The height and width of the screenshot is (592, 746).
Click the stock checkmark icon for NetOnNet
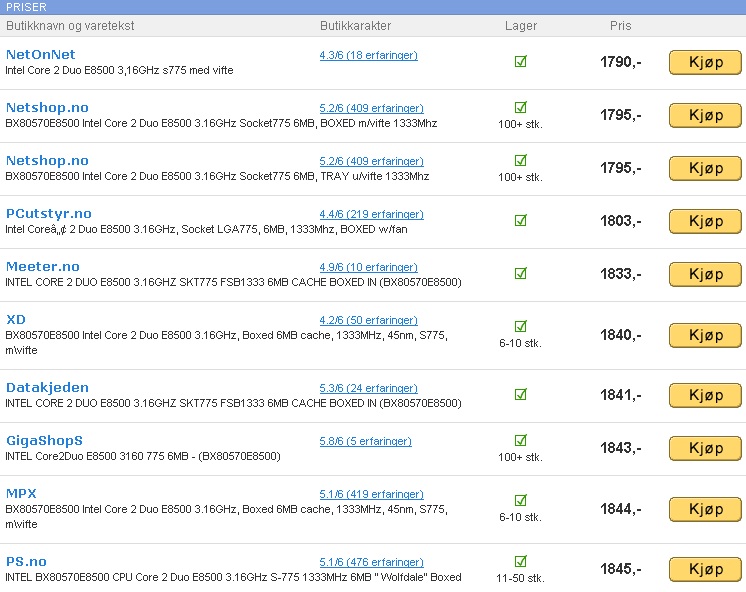point(520,61)
